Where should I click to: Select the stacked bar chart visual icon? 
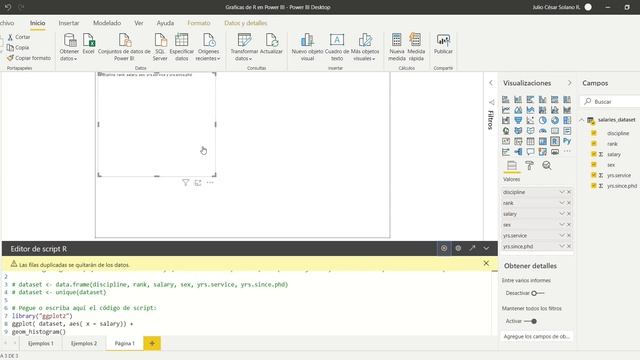[x=506, y=100]
